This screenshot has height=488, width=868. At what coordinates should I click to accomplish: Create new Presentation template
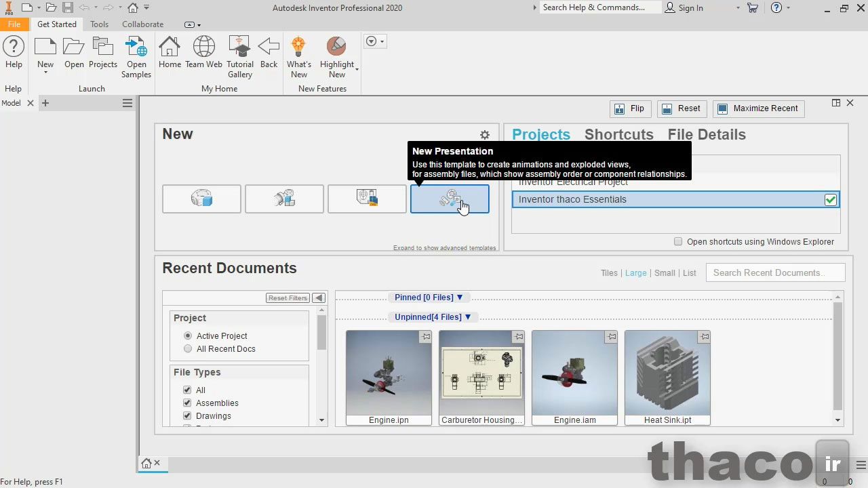450,199
